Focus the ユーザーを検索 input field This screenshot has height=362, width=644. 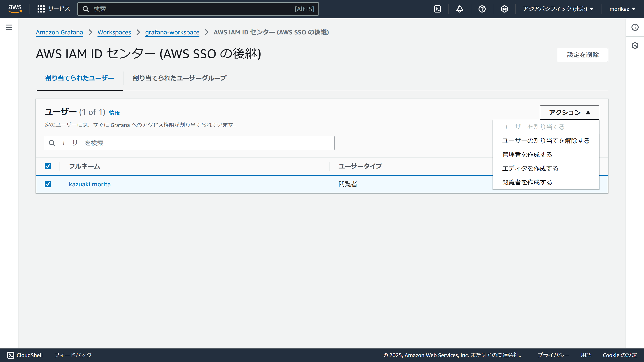tap(189, 143)
